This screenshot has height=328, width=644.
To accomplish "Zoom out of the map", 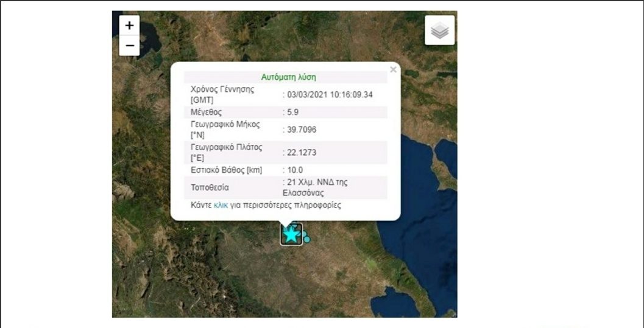I will 129,46.
